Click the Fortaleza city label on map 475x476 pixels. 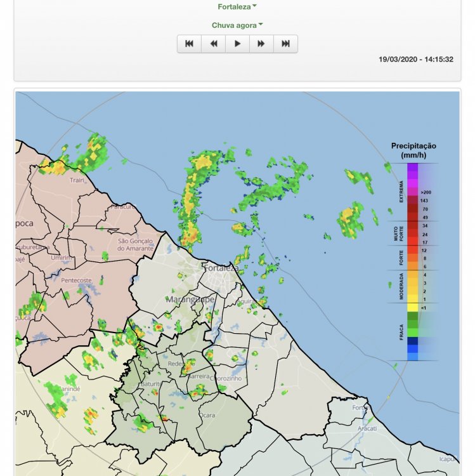tap(221, 268)
